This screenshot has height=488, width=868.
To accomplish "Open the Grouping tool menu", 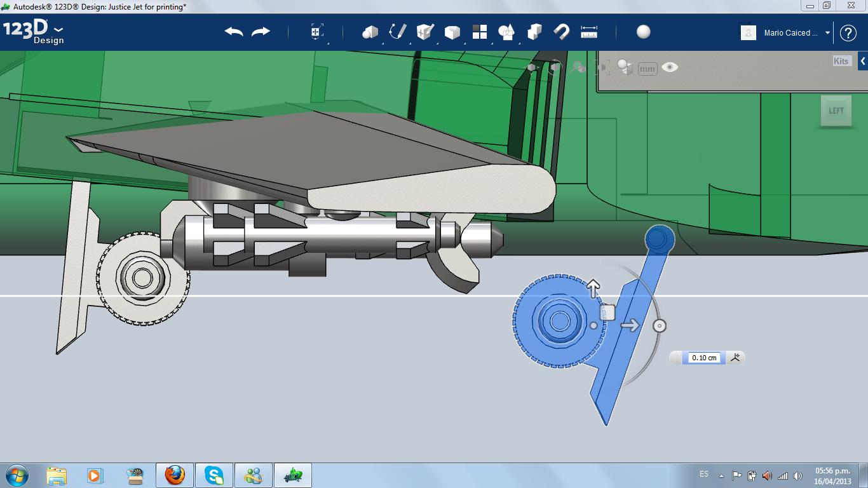I will point(506,32).
